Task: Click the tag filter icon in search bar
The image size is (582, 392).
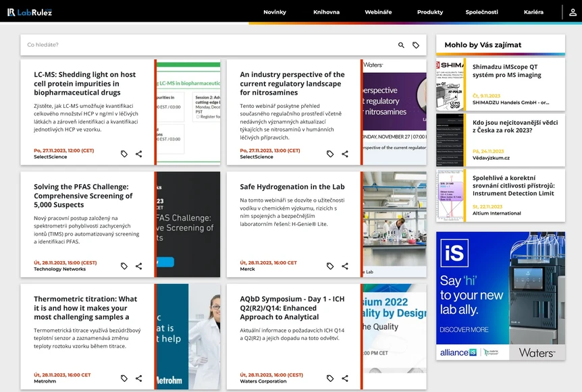Action: [416, 45]
